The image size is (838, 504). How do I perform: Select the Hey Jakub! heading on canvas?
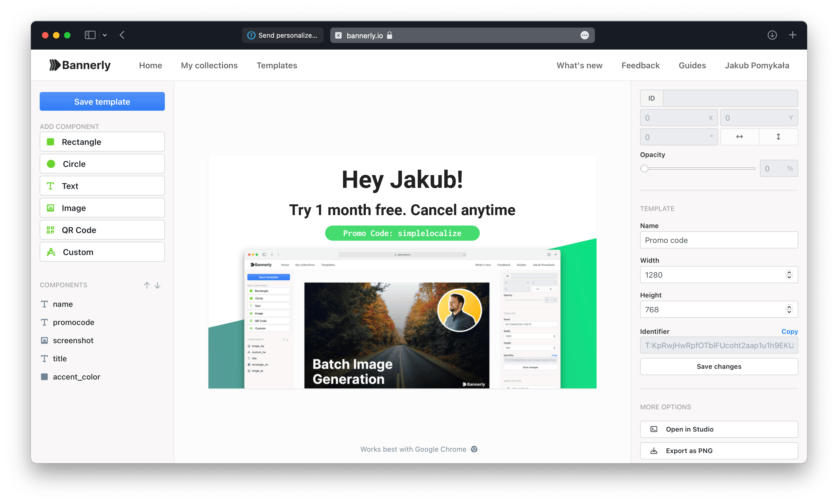(x=402, y=180)
